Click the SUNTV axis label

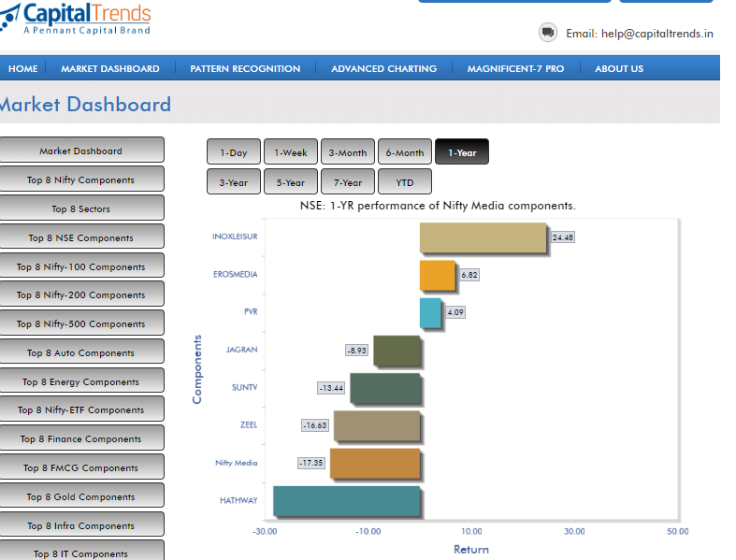point(244,387)
